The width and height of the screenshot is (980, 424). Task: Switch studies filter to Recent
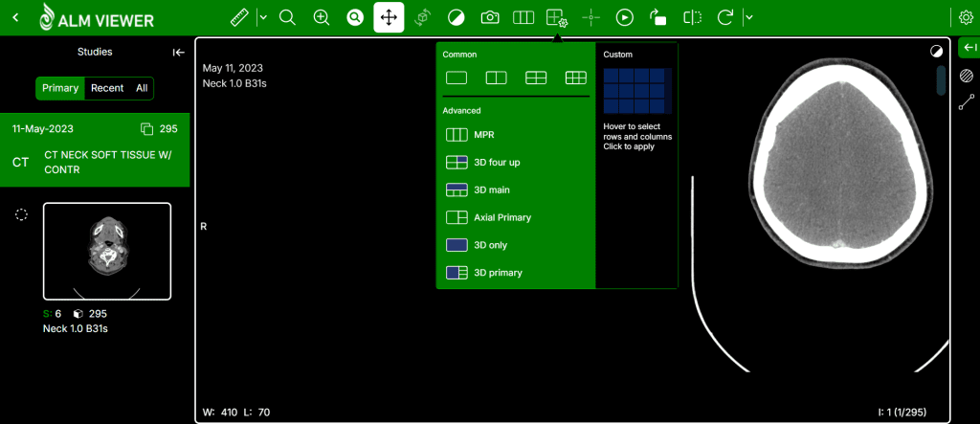pyautogui.click(x=107, y=88)
